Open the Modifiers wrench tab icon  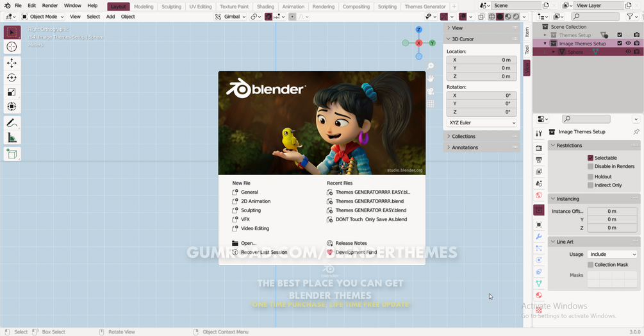539,237
